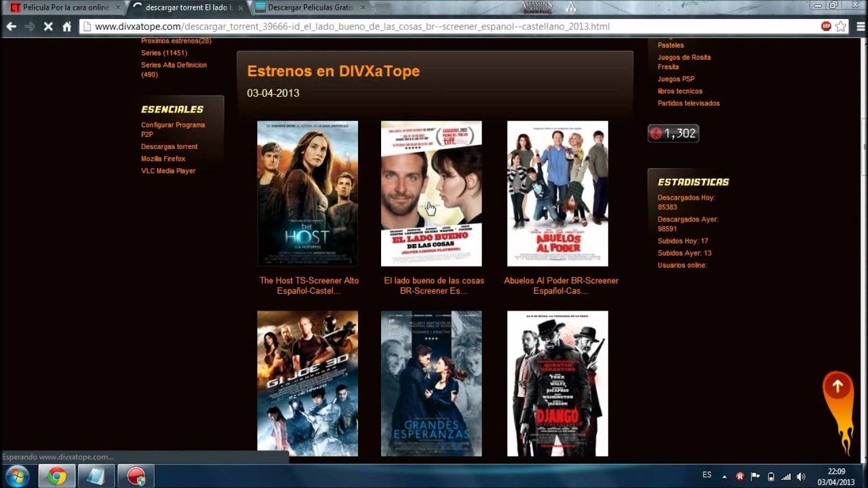The image size is (868, 488).
Task: Click 'Subidos Hoy: 17' statistic
Action: (683, 241)
